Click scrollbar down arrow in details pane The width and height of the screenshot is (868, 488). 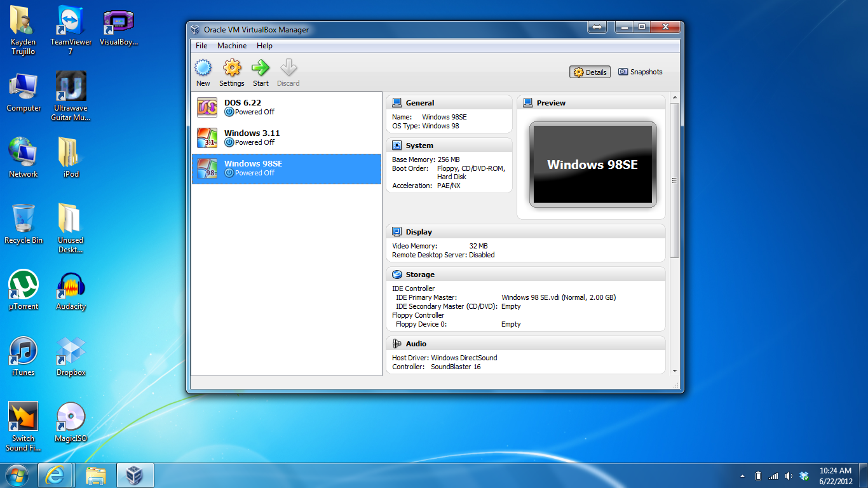click(x=675, y=370)
